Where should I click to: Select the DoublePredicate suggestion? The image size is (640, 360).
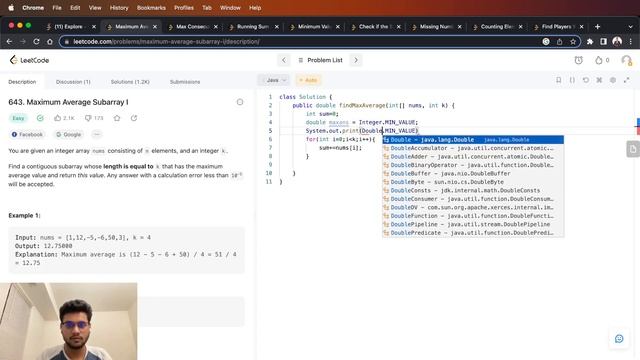point(473,233)
